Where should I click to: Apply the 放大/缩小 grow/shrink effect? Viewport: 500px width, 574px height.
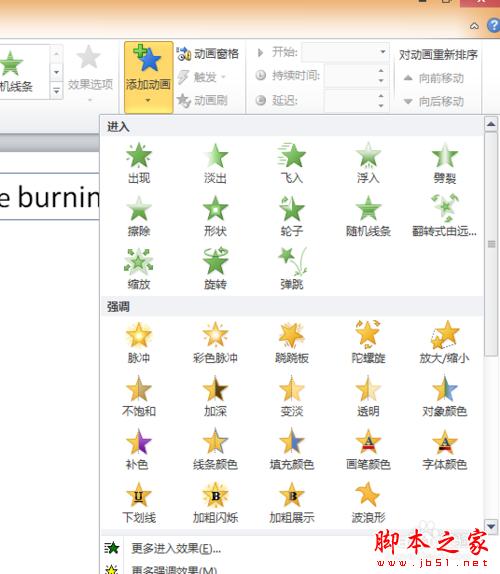pyautogui.click(x=445, y=343)
